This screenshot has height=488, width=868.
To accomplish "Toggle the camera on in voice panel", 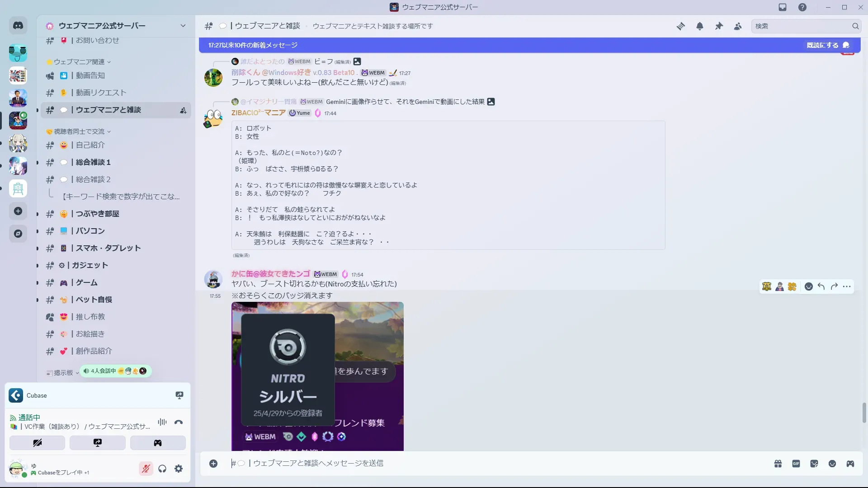I will [x=38, y=443].
